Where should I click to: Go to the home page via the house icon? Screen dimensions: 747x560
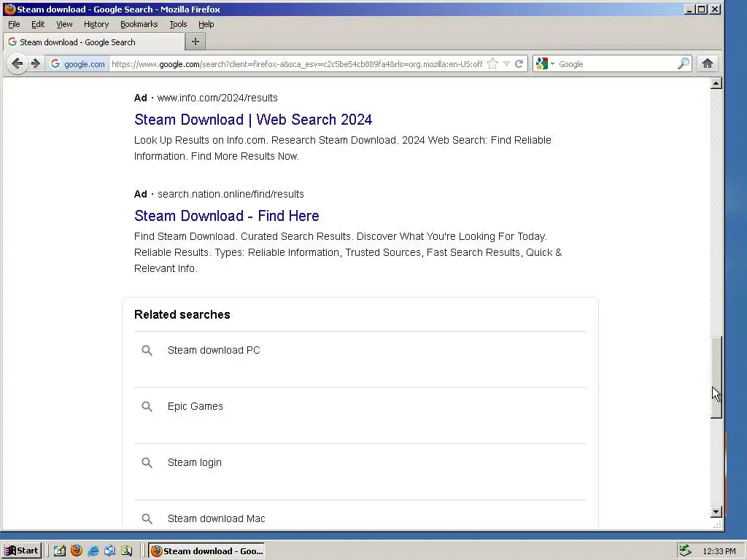point(708,64)
